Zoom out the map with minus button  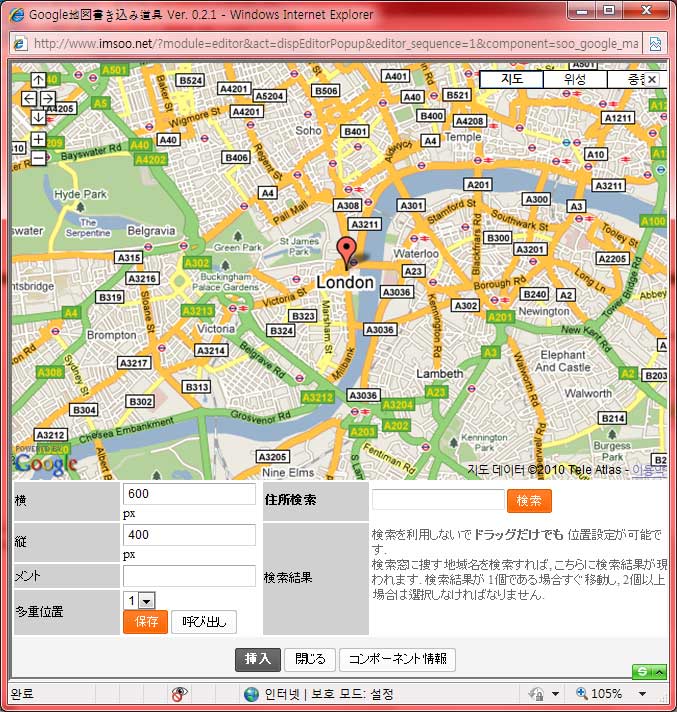[x=38, y=158]
